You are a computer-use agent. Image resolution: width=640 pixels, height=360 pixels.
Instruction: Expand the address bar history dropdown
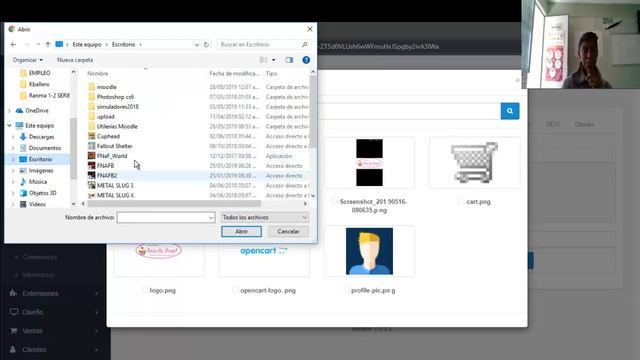click(197, 44)
